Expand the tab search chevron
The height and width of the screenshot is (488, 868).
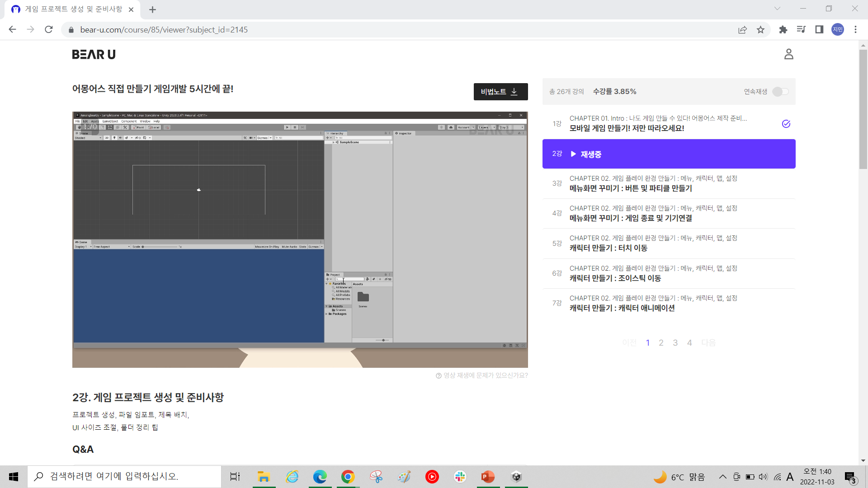(777, 9)
